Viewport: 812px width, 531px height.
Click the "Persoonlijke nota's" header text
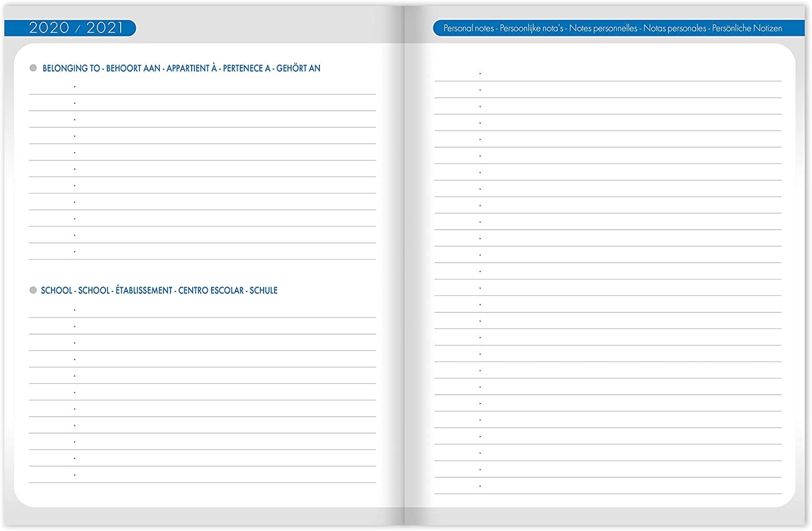point(532,28)
